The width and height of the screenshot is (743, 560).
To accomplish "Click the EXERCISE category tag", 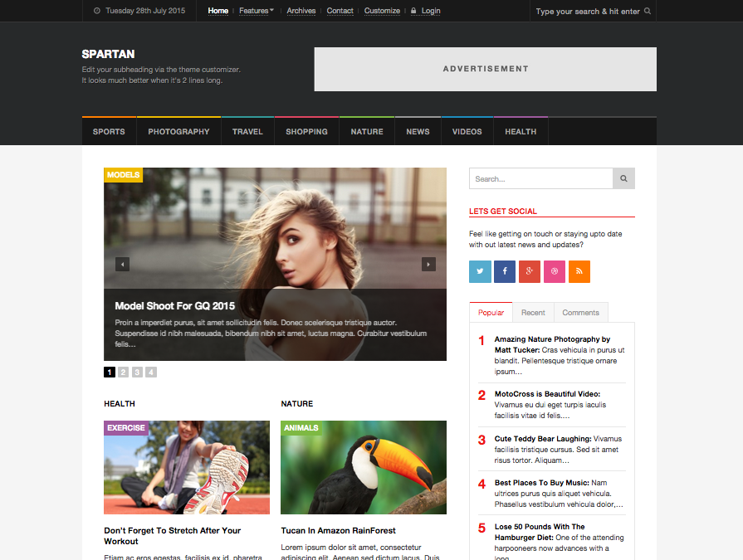I will pyautogui.click(x=126, y=428).
